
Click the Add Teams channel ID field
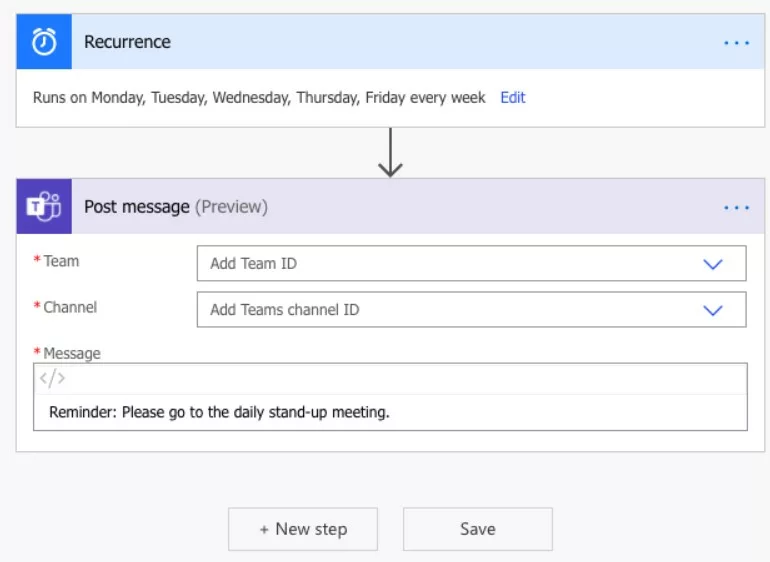[471, 309]
